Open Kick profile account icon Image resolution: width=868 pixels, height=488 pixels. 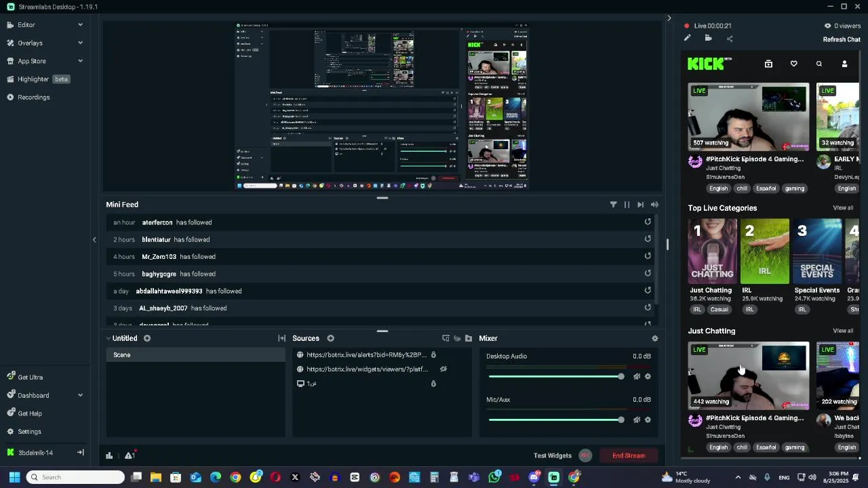pos(844,64)
